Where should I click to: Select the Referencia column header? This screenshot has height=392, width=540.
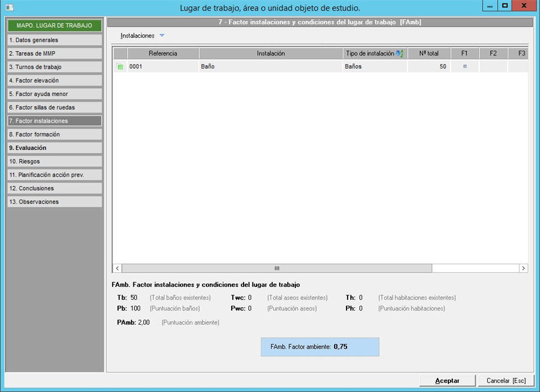pyautogui.click(x=163, y=53)
